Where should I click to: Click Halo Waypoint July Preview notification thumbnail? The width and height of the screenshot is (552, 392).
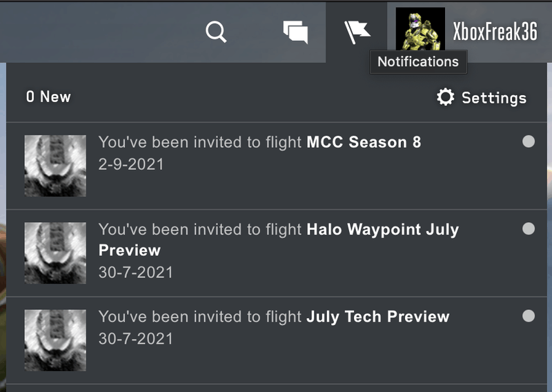point(55,253)
